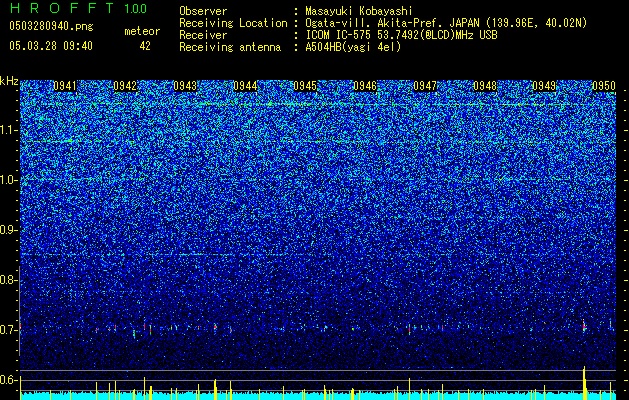Select the A504HB(yagi 4el) antenna text
The height and width of the screenshot is (400, 629).
pyautogui.click(x=353, y=47)
